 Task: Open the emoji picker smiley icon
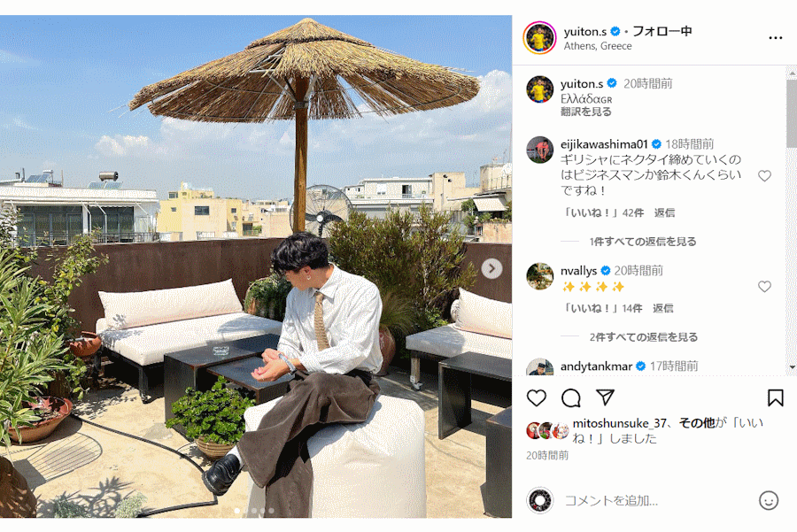click(769, 500)
